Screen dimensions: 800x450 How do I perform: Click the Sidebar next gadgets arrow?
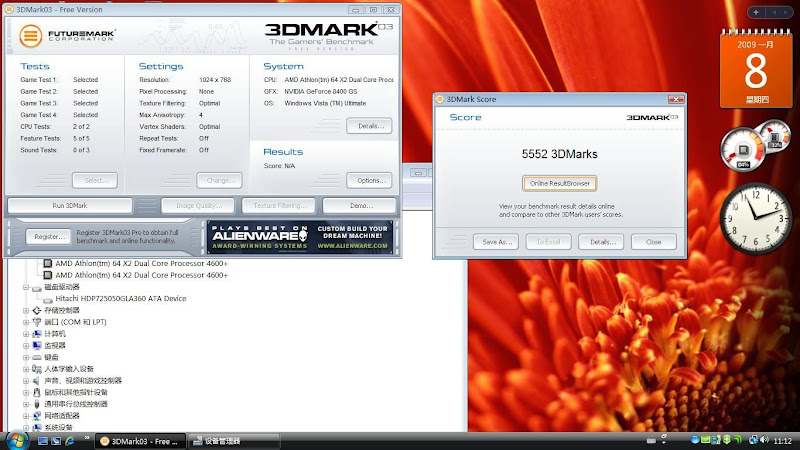[x=785, y=12]
